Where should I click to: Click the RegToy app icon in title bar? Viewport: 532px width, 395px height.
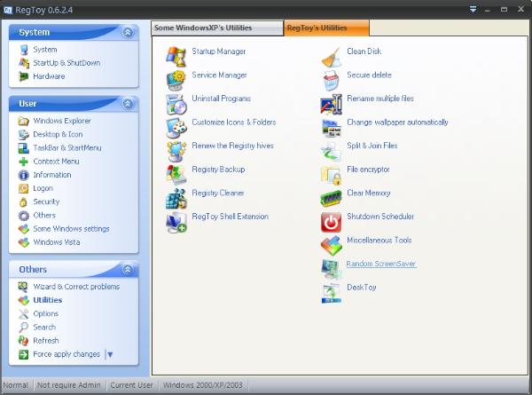click(7, 10)
